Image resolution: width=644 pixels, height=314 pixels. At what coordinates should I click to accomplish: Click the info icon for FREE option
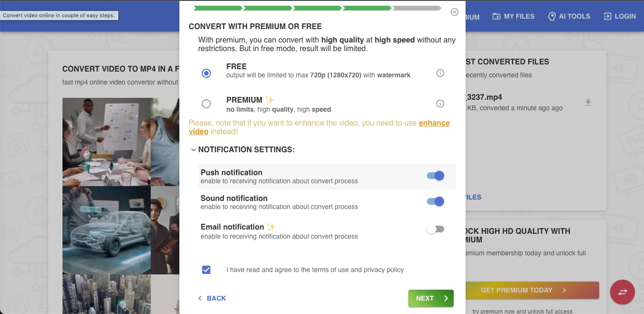coord(440,73)
